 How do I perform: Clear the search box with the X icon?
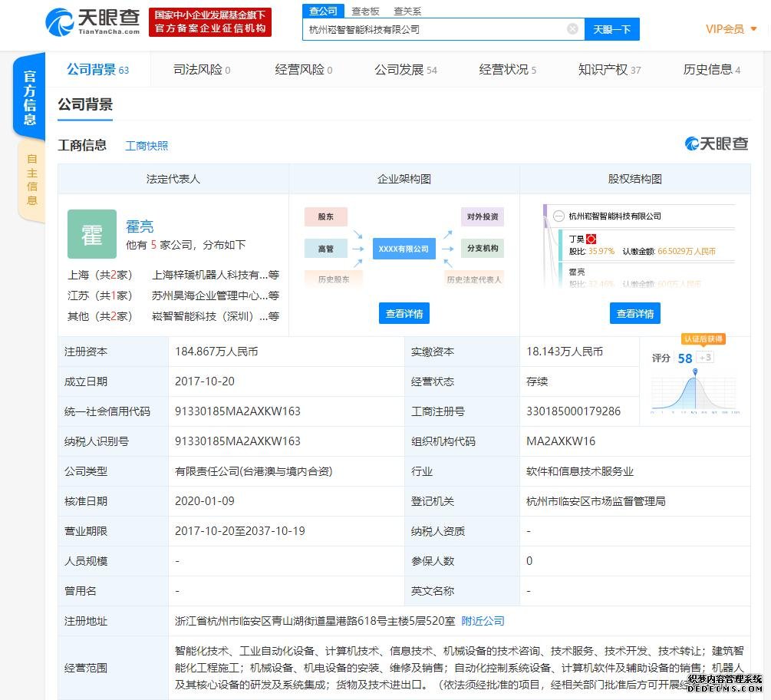tap(572, 29)
